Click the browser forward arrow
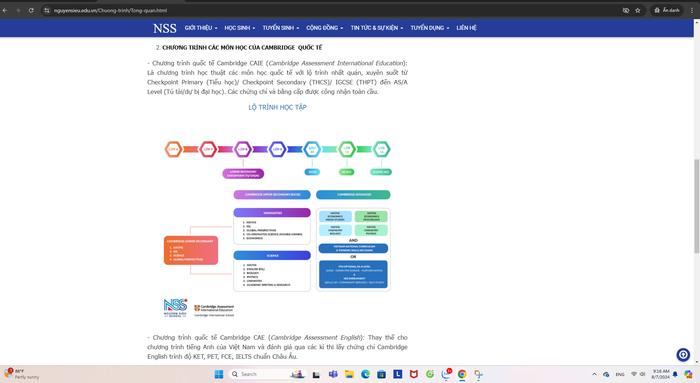The image size is (700, 383). (x=18, y=10)
